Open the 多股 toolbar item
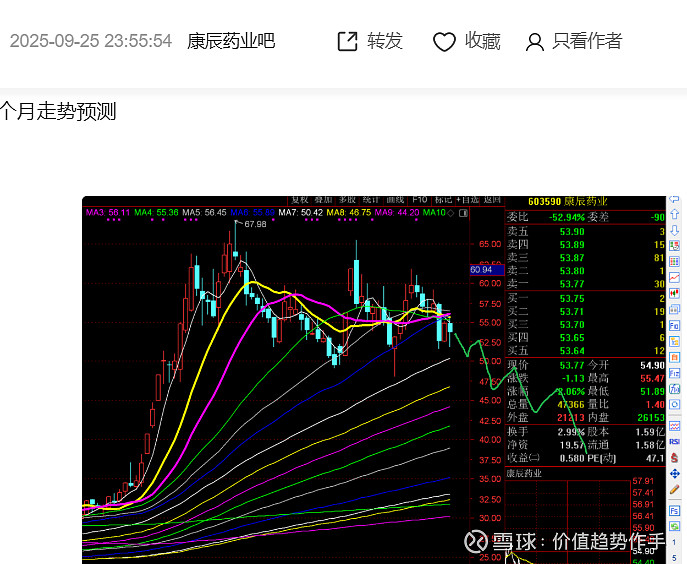Image resolution: width=687 pixels, height=564 pixels. 347,200
